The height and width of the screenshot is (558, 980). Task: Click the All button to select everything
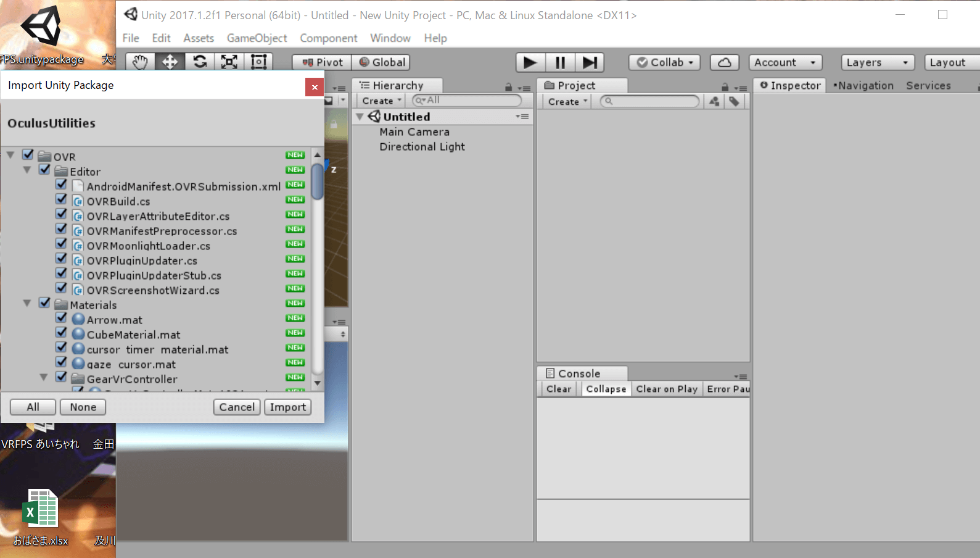33,407
